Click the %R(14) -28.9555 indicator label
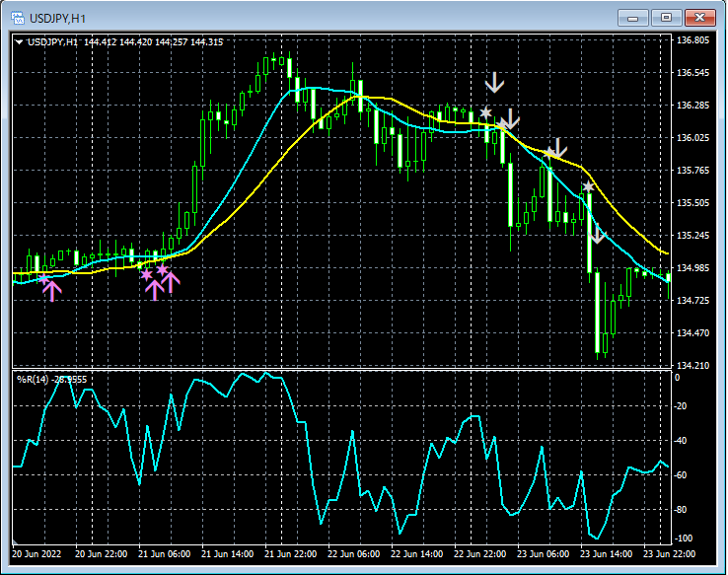 click(x=51, y=380)
